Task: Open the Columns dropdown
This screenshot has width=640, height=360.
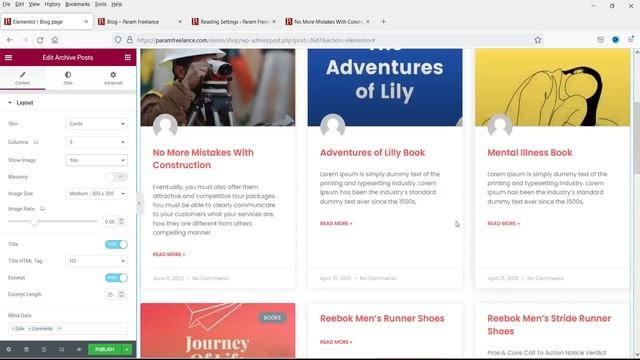Action: pos(96,142)
